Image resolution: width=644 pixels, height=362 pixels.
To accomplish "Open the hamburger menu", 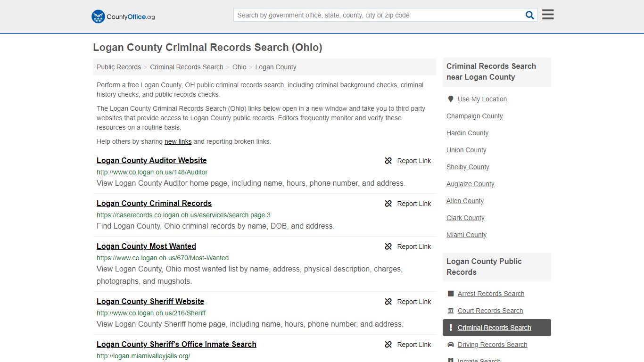I will [x=548, y=15].
